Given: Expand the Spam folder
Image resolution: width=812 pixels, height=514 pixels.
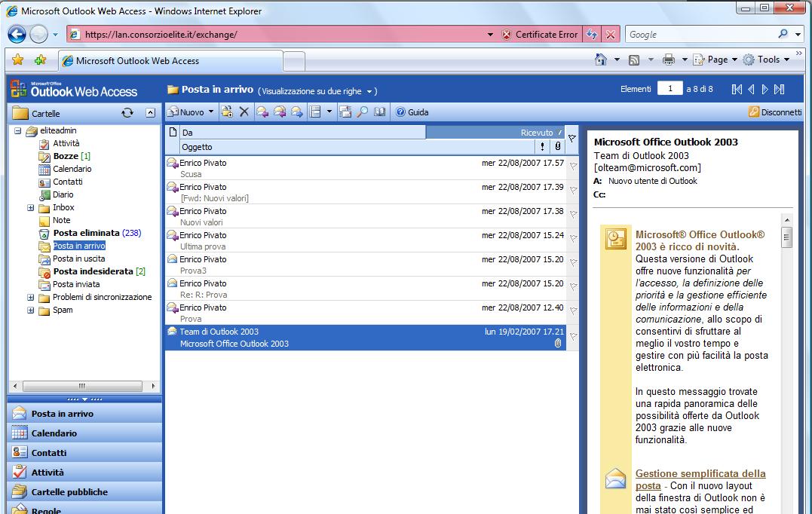Looking at the screenshot, I should (x=31, y=310).
